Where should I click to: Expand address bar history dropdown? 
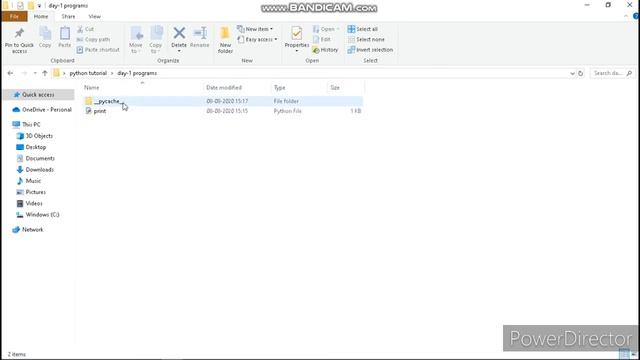point(572,73)
